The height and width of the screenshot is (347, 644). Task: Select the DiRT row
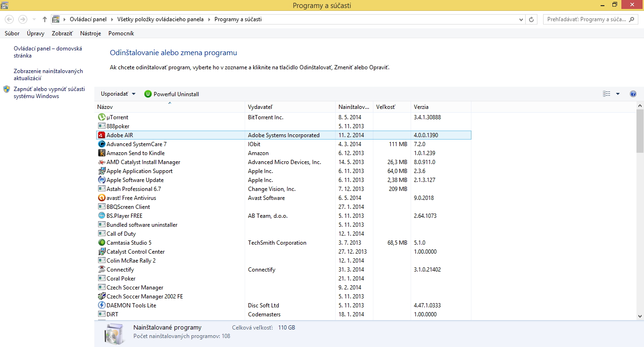pos(283,314)
